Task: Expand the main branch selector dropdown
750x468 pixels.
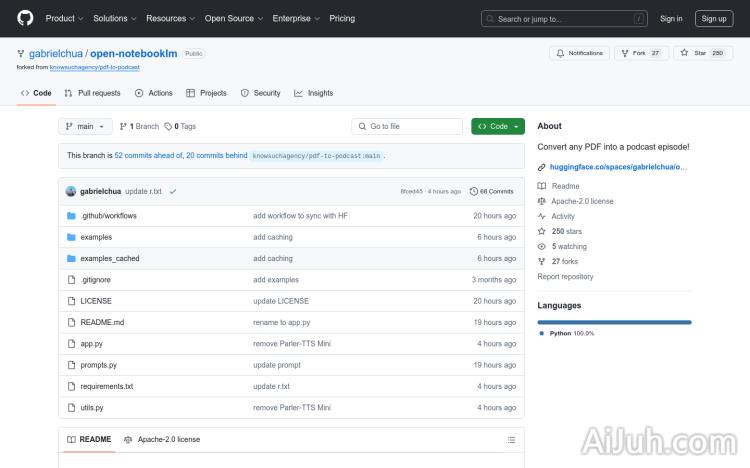Action: (x=84, y=126)
